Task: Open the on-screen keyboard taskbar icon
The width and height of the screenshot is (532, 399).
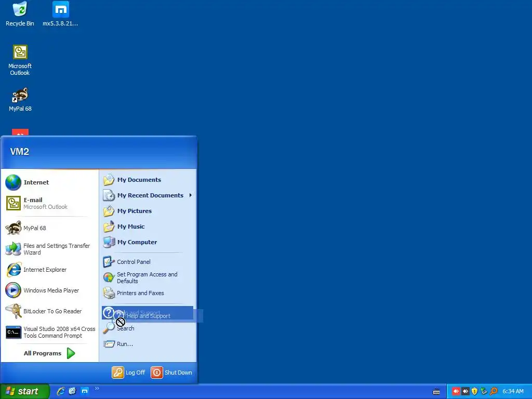Action: (x=436, y=392)
